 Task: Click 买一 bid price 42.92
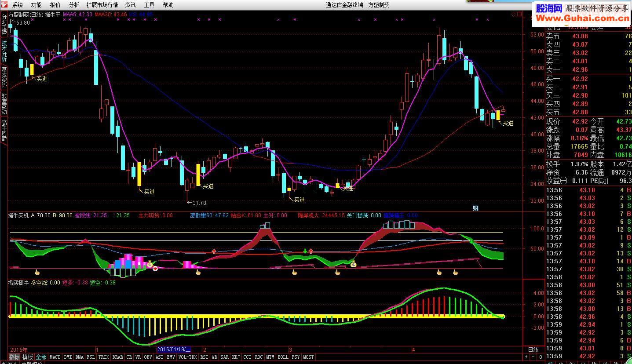pyautogui.click(x=580, y=79)
